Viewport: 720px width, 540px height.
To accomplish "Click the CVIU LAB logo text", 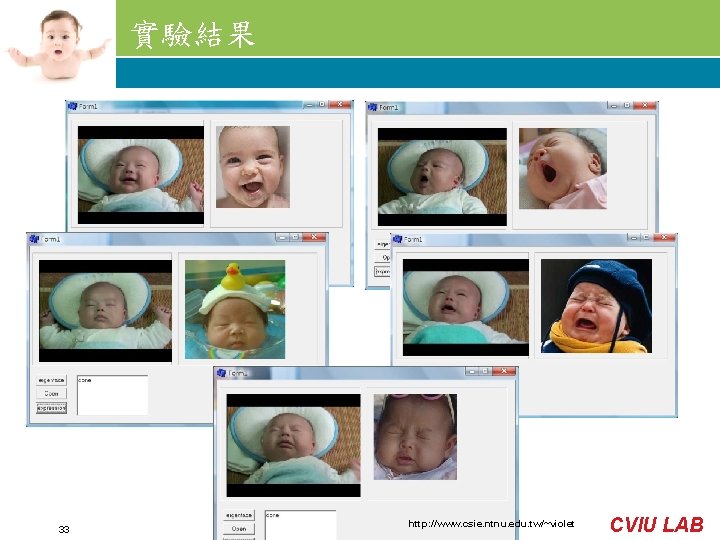I will [x=657, y=524].
